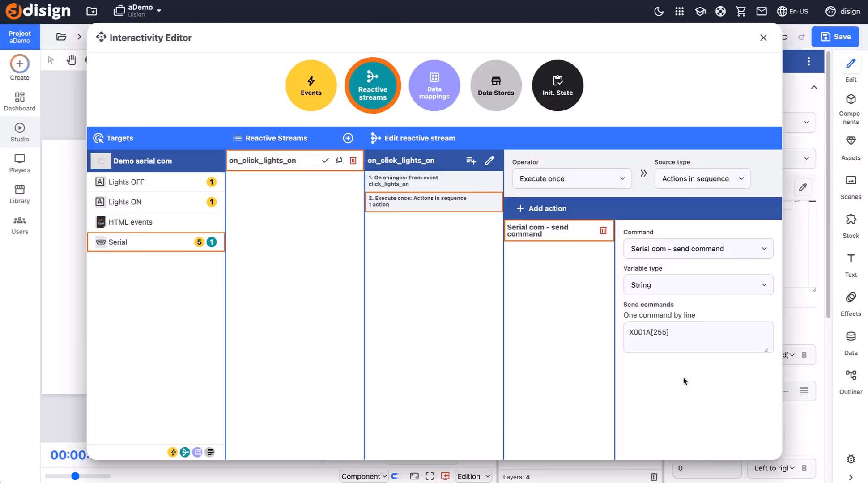Select the Data mappings circle
The height and width of the screenshot is (483, 868).
coord(434,85)
